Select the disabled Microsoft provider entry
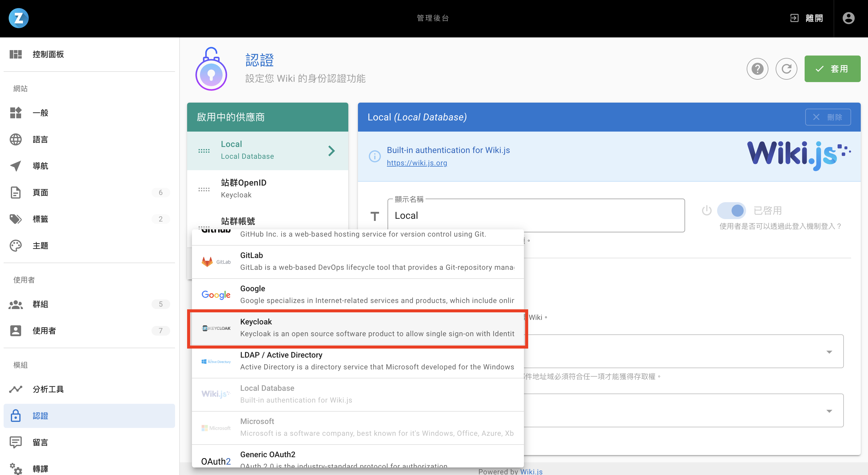The width and height of the screenshot is (868, 475). [x=358, y=428]
